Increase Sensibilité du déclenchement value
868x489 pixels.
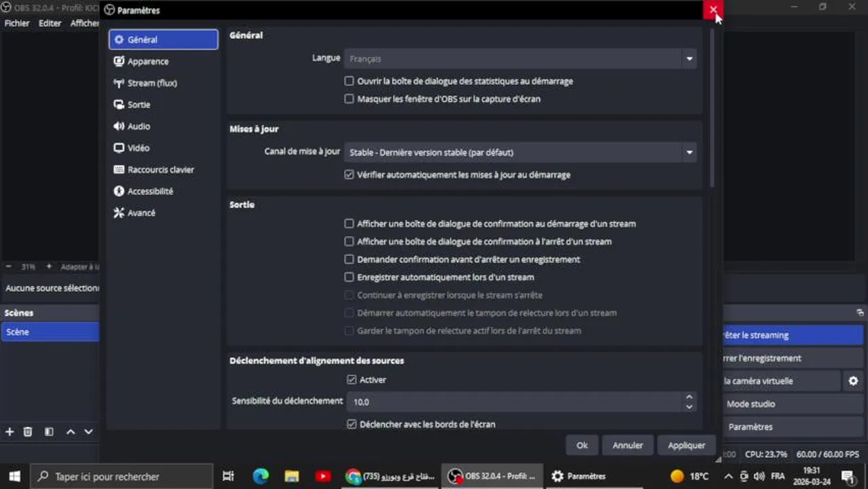point(689,397)
